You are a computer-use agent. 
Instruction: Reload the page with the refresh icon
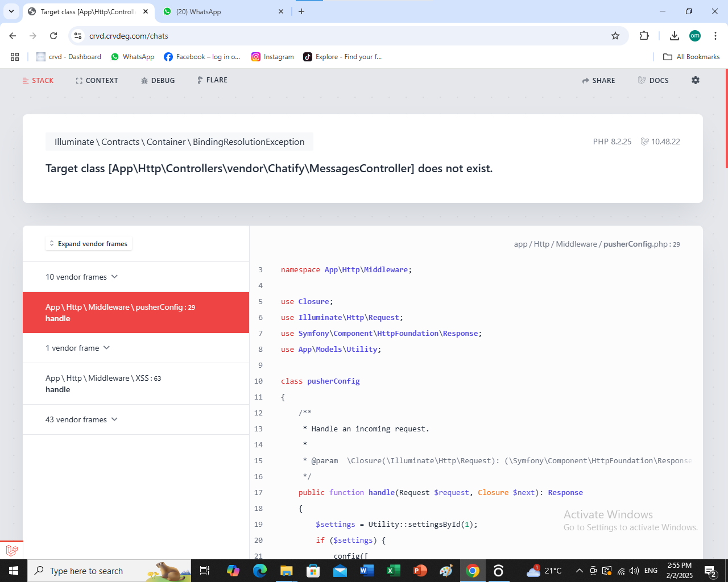(x=53, y=36)
